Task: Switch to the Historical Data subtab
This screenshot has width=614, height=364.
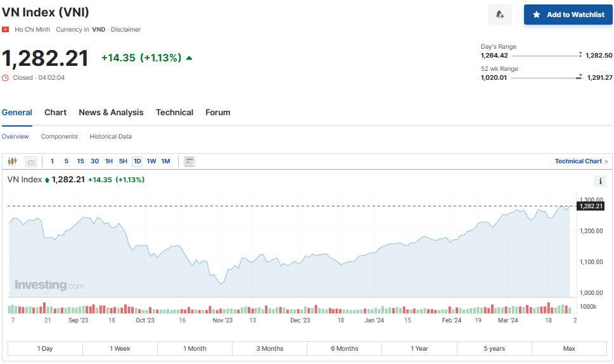Action: (111, 137)
